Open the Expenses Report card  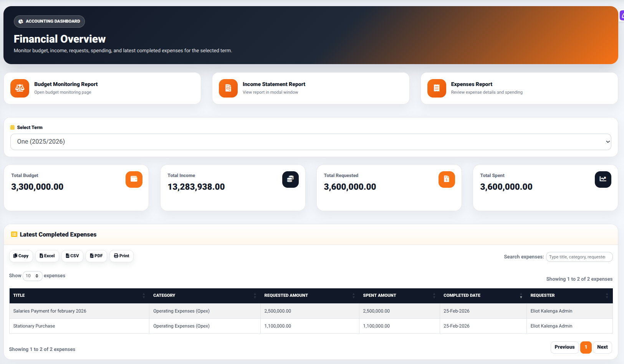coord(519,88)
